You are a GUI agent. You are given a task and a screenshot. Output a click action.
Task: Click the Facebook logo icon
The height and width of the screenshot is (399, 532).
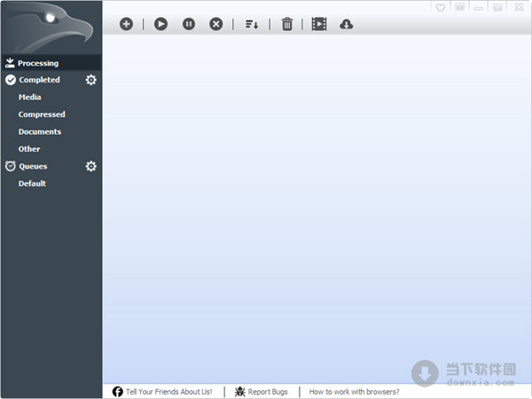(117, 392)
